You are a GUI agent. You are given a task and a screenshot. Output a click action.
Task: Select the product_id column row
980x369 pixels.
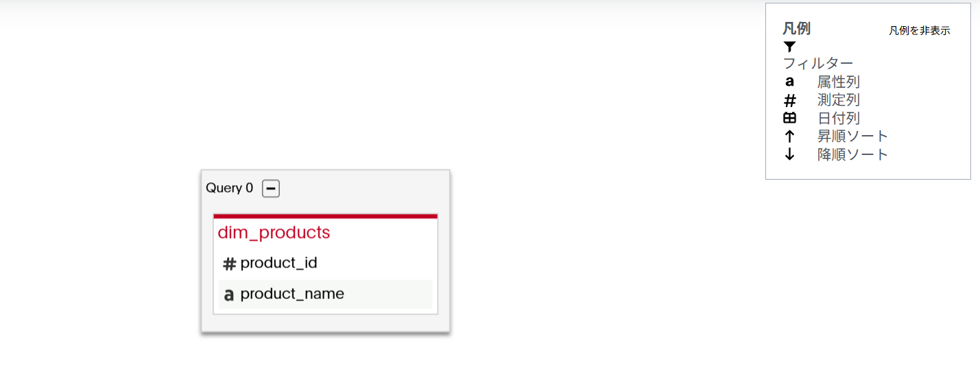coord(325,263)
